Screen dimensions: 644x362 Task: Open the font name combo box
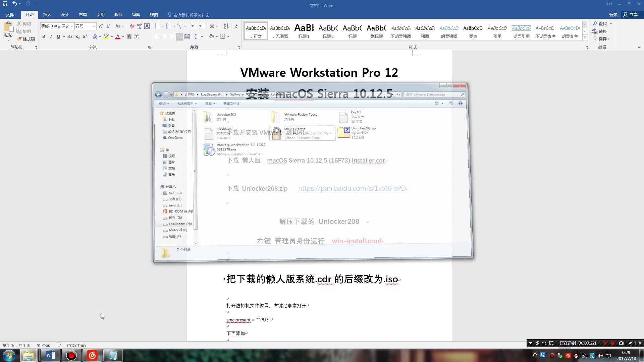(57, 26)
